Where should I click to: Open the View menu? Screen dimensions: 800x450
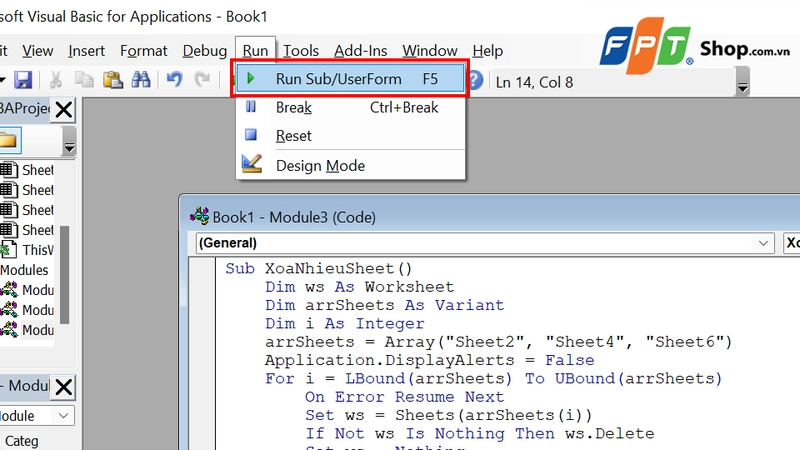(x=37, y=51)
